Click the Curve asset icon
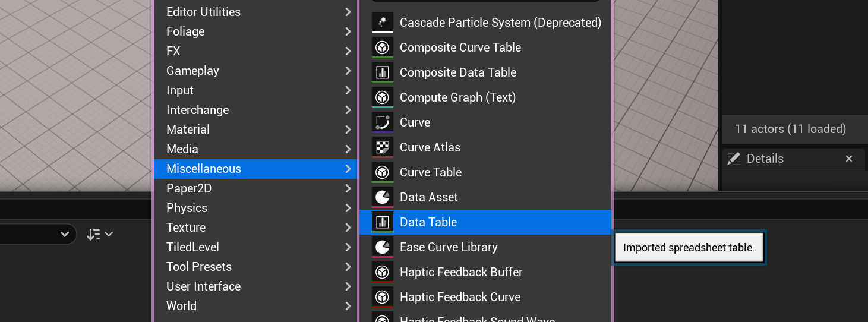The image size is (868, 322). [383, 122]
